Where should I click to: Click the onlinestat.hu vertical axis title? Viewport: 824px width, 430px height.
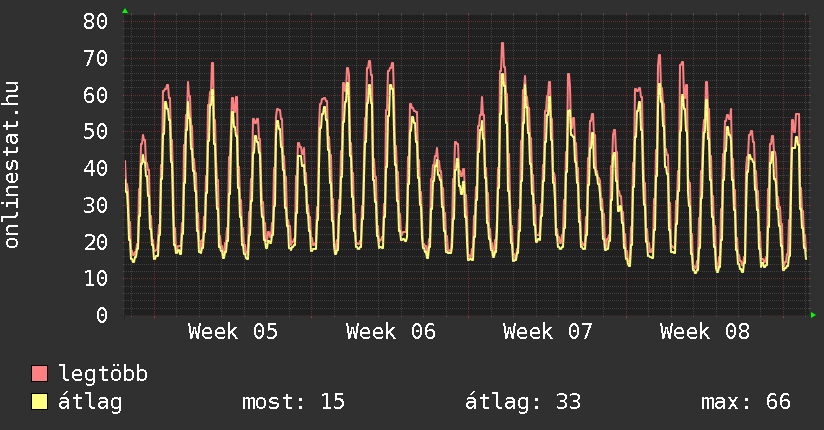(x=12, y=165)
